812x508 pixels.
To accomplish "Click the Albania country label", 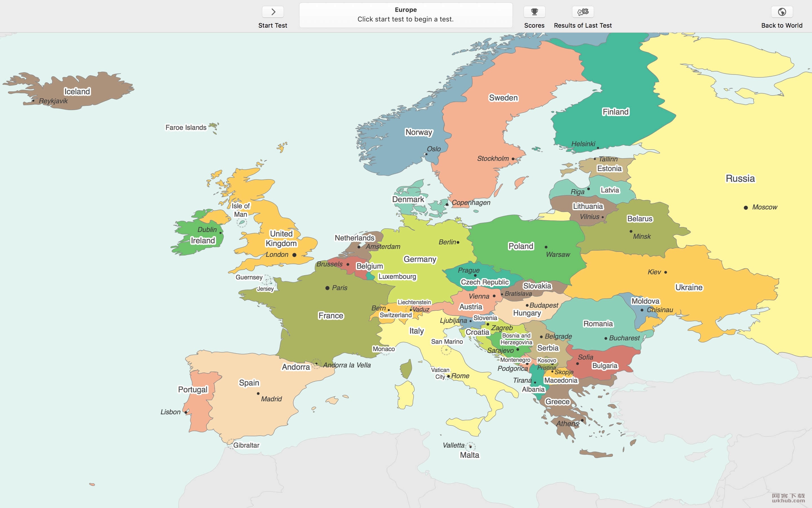I will [x=533, y=390].
